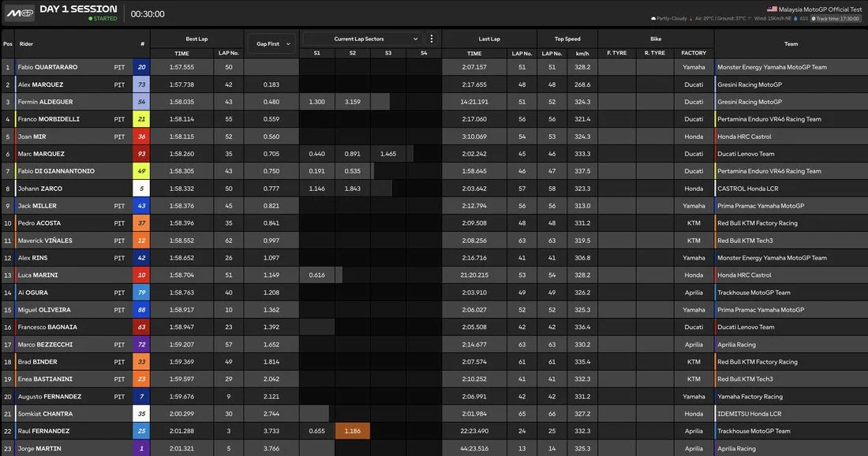Click team name Yamaha Factory Racing

(750, 397)
